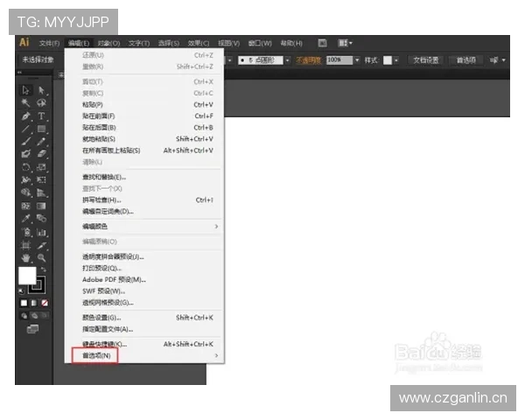Select the Blob Brush tool
Viewport: 525px width, 420px height.
click(x=25, y=154)
